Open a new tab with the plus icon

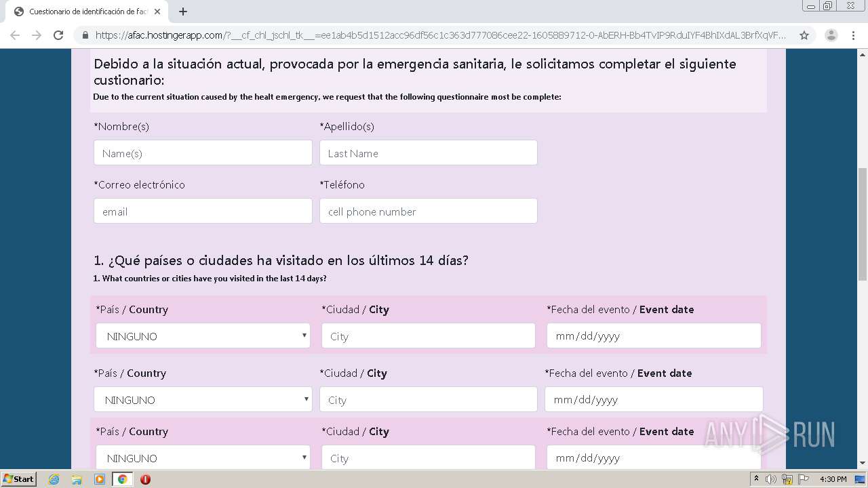[x=183, y=12]
